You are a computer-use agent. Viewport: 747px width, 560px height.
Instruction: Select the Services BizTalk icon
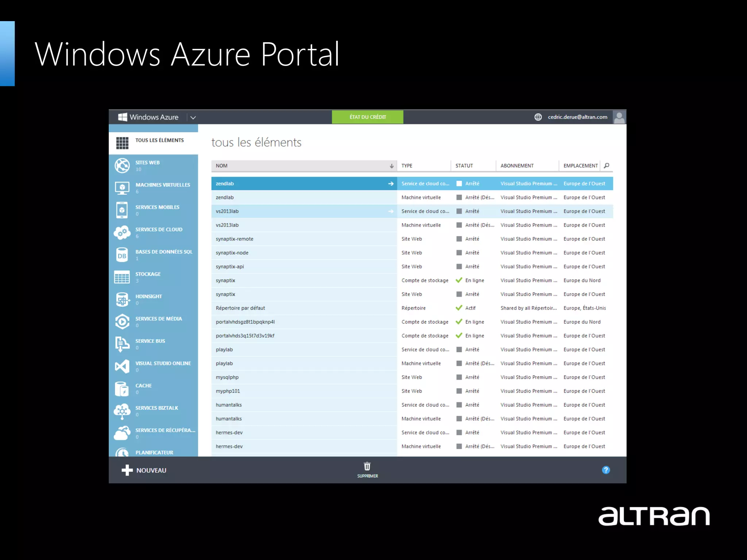coord(122,411)
